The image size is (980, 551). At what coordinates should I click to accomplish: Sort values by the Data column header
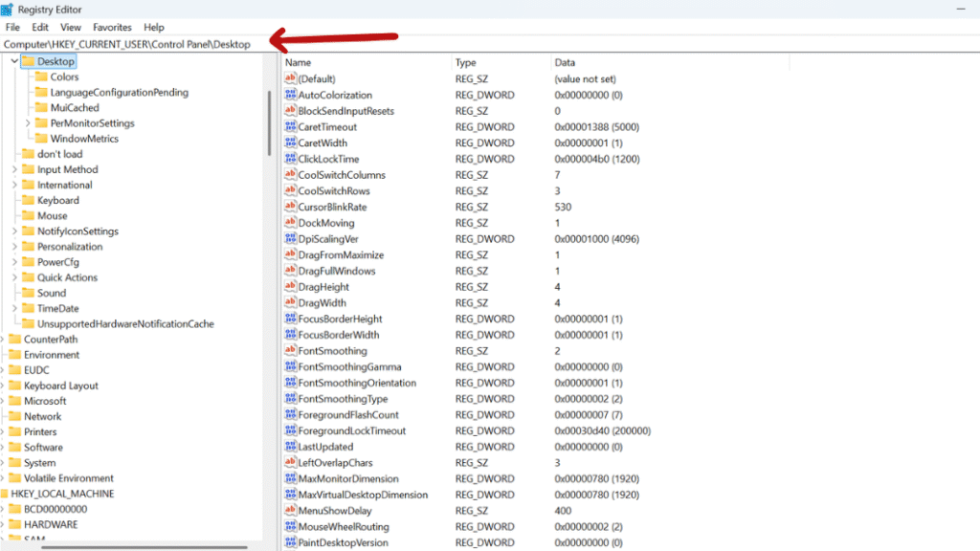click(670, 62)
